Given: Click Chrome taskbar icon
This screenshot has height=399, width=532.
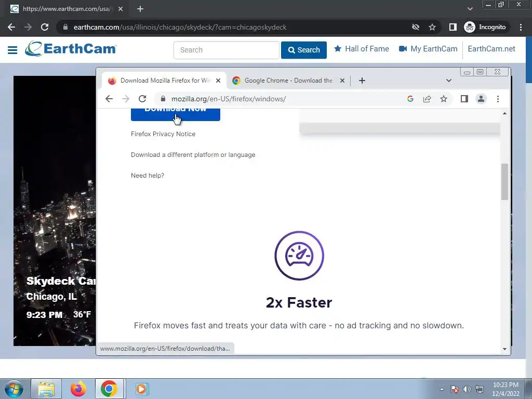Looking at the screenshot, I should pyautogui.click(x=109, y=389).
